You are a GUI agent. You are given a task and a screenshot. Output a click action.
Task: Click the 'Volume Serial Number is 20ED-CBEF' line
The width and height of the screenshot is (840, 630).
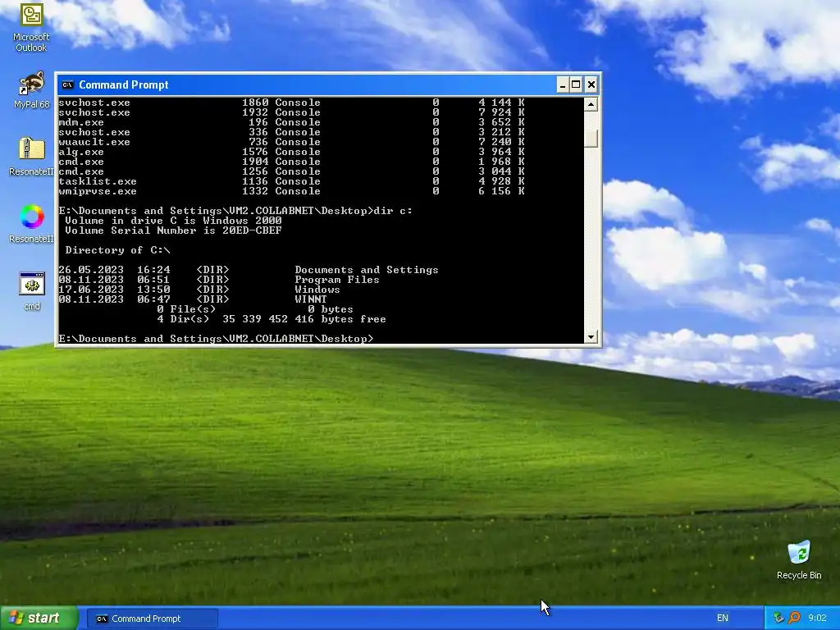173,231
